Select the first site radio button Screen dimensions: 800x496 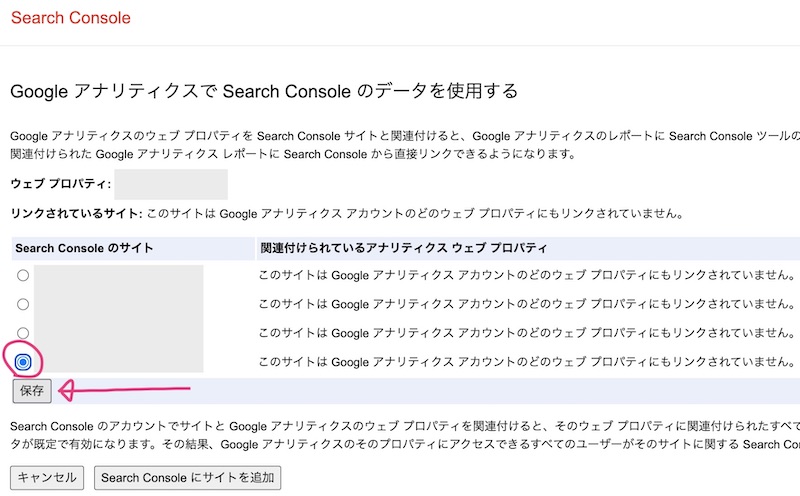[23, 276]
